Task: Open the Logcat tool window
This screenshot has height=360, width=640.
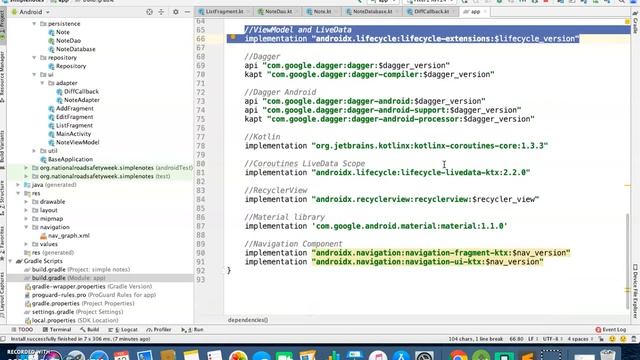Action: (123, 329)
